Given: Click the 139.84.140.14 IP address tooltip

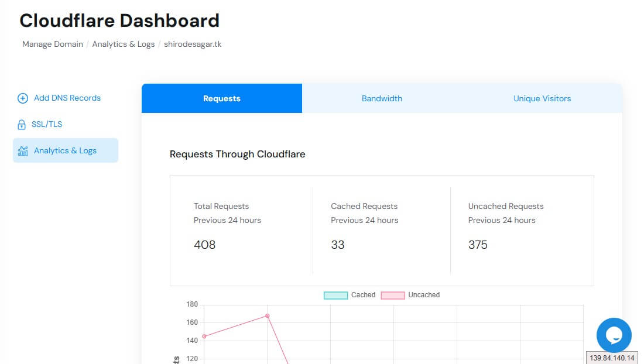Looking at the screenshot, I should click(x=612, y=358).
